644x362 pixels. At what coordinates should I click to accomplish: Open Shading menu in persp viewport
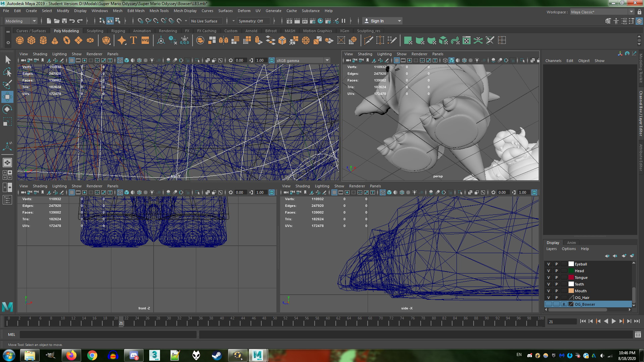pos(365,54)
